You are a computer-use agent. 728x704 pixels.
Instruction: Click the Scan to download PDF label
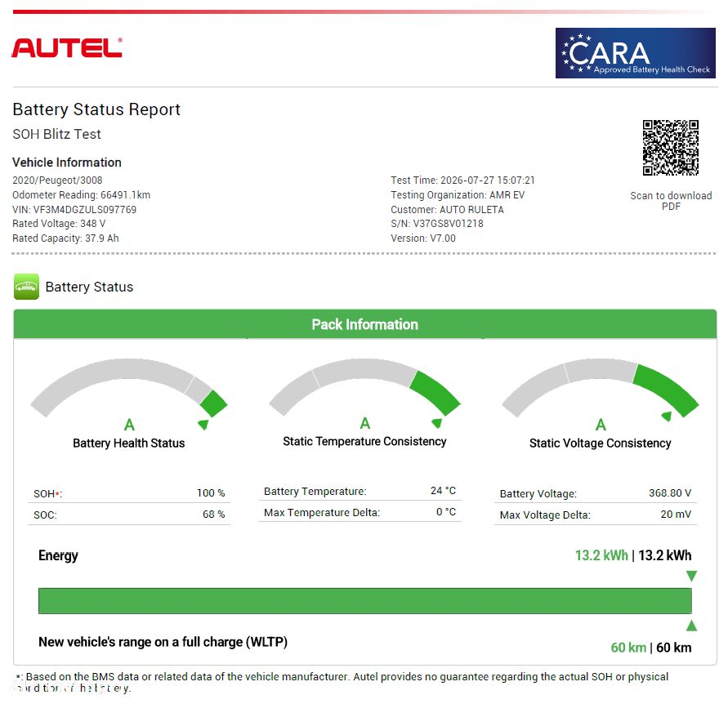pyautogui.click(x=671, y=201)
